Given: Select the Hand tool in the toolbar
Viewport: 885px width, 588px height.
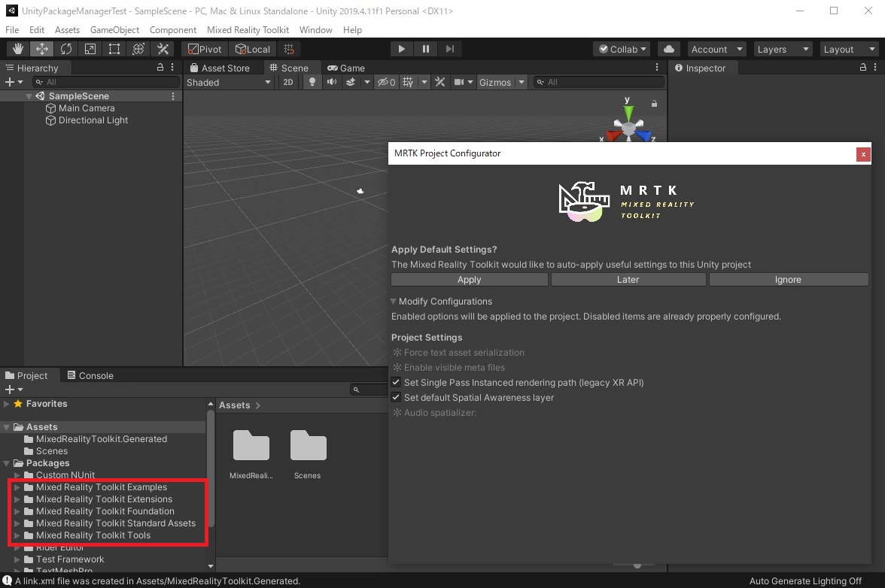Looking at the screenshot, I should (x=18, y=49).
